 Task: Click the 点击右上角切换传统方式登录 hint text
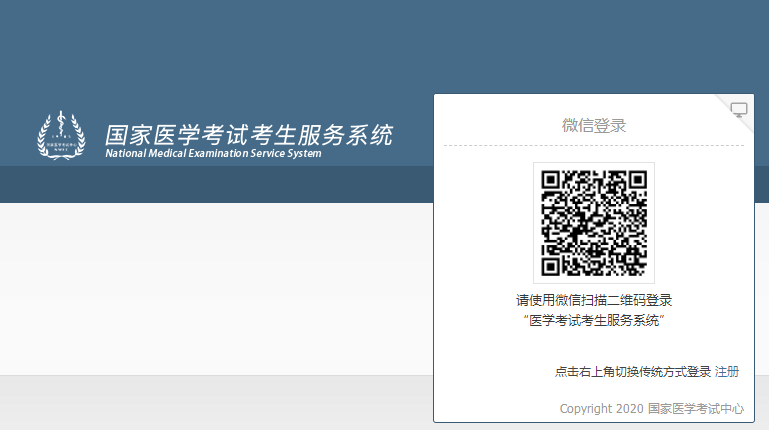point(632,372)
